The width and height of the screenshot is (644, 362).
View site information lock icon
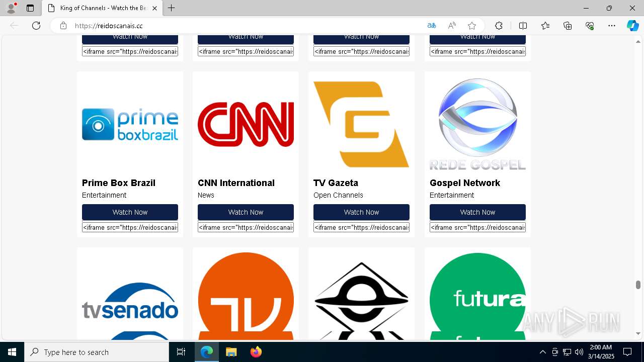click(x=63, y=26)
